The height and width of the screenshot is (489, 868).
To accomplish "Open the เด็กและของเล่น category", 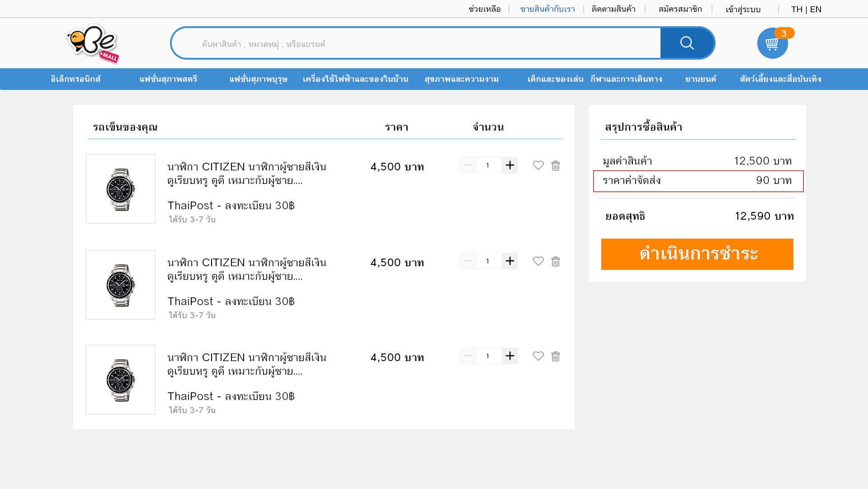I will (x=555, y=79).
